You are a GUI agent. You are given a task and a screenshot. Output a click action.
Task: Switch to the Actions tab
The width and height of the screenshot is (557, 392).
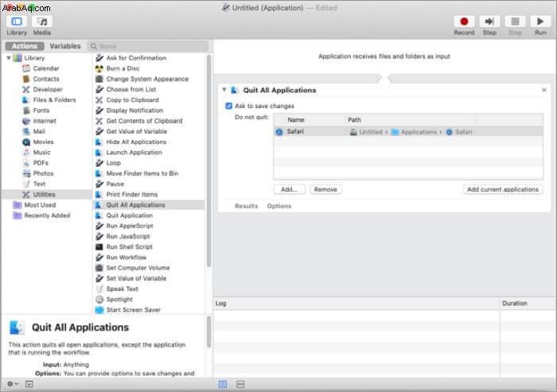25,46
